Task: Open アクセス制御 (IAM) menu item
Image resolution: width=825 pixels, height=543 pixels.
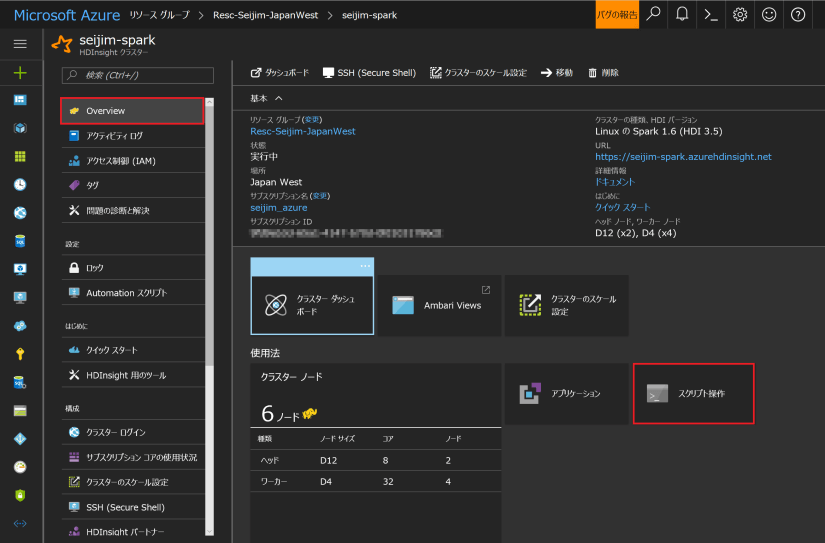Action: pyautogui.click(x=120, y=160)
